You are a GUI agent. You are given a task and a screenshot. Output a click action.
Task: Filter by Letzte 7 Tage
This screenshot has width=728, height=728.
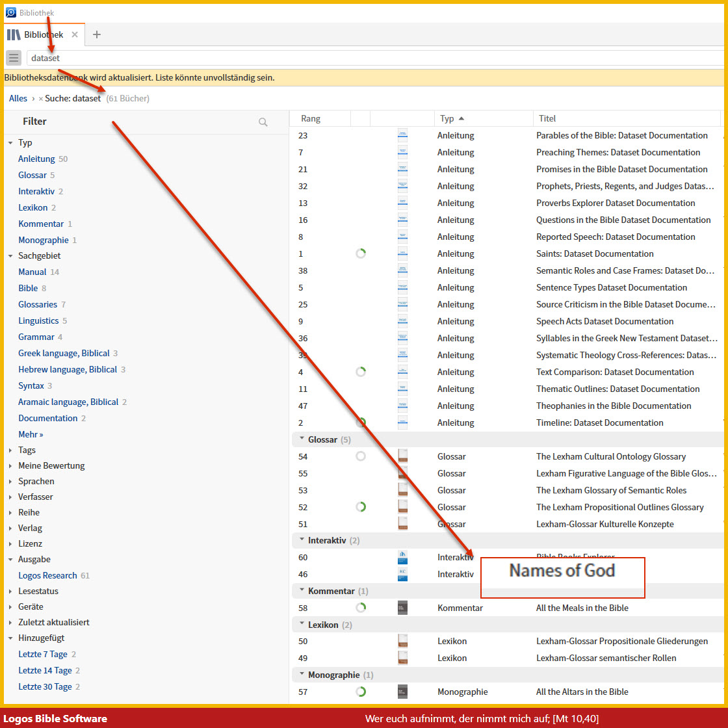coord(43,654)
